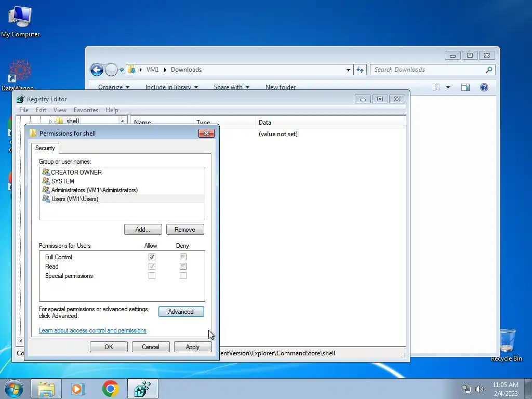This screenshot has height=399, width=532.
Task: Open the Organize dropdown menu
Action: [x=114, y=87]
